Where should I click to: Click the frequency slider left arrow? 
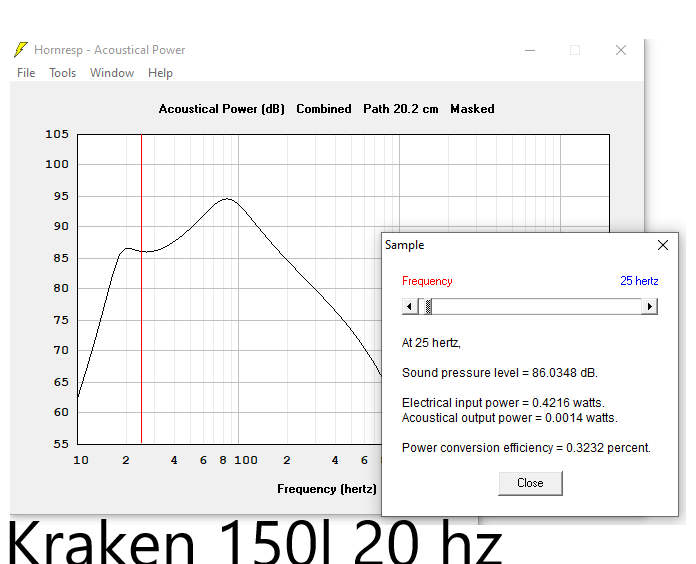coord(409,306)
